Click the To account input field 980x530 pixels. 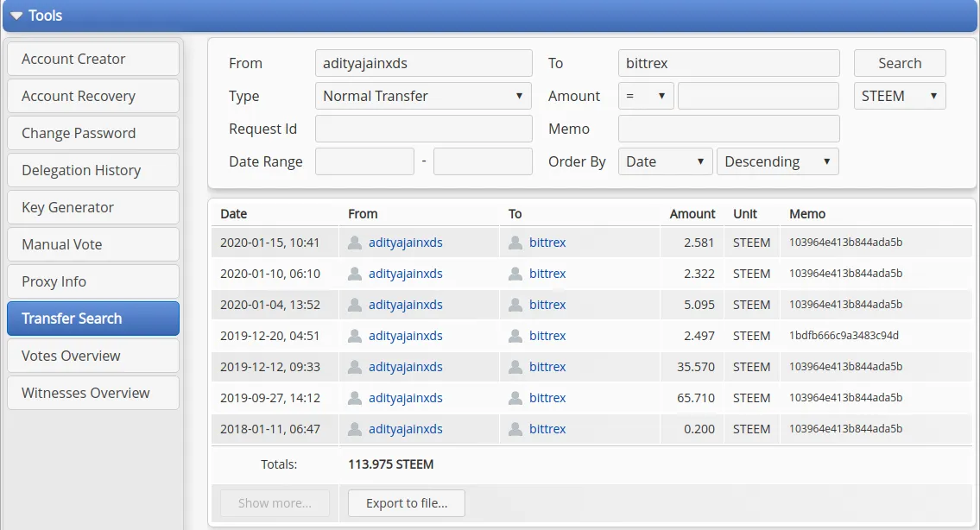click(x=729, y=63)
